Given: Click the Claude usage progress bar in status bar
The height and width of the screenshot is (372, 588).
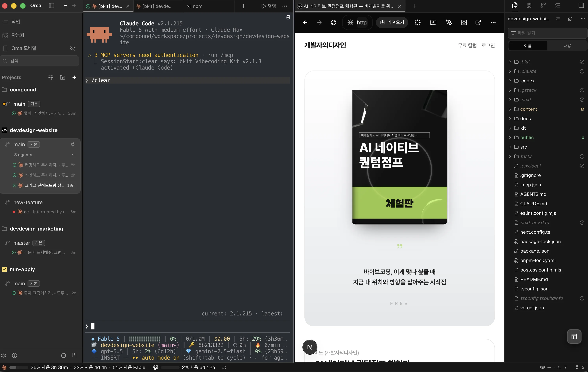Looking at the screenshot, I should pos(19,367).
